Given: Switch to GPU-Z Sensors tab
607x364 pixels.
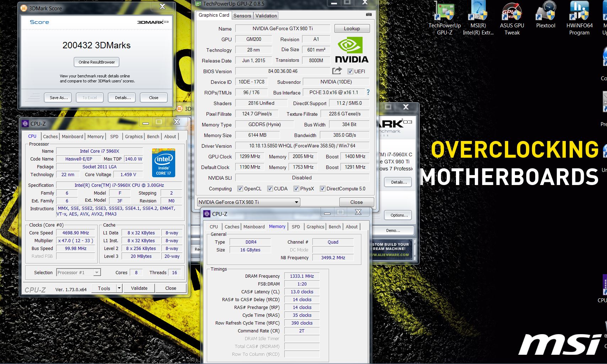Looking at the screenshot, I should pyautogui.click(x=242, y=16).
